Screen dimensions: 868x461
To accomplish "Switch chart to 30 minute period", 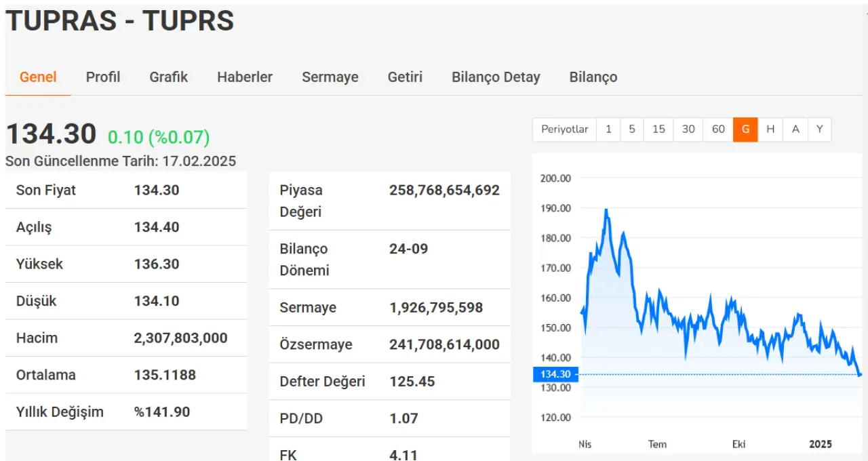I will (x=688, y=129).
